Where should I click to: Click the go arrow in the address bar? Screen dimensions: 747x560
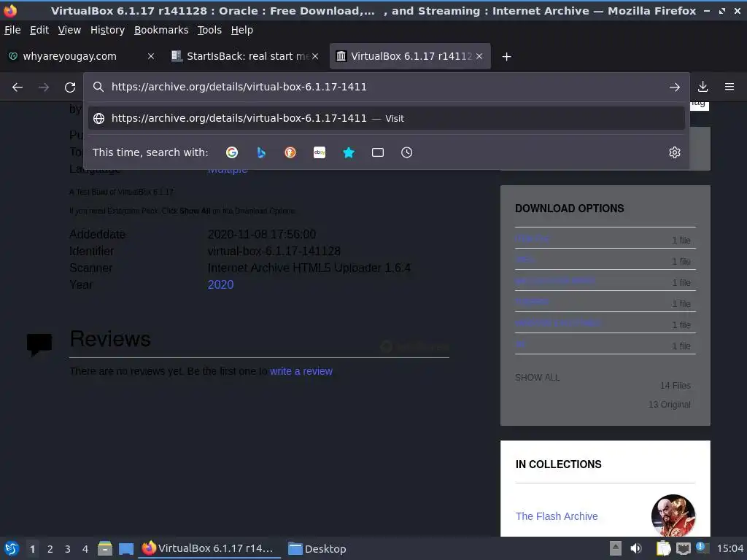coord(675,87)
